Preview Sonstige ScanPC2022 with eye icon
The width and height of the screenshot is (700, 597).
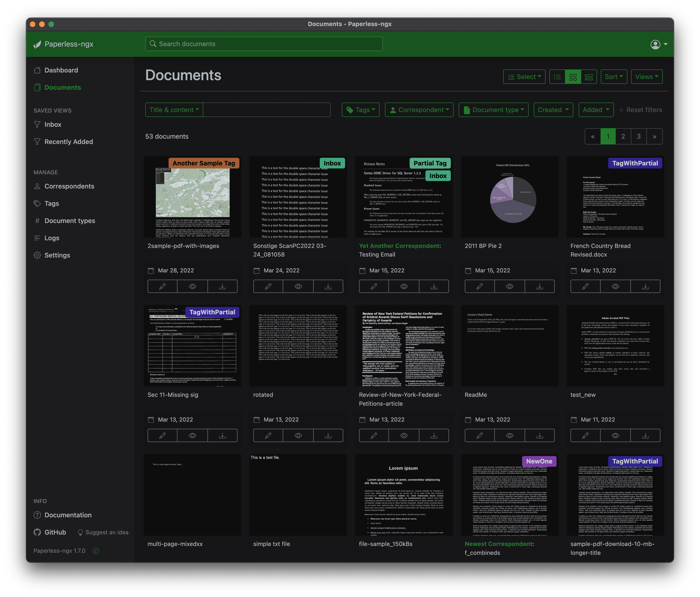pyautogui.click(x=298, y=286)
